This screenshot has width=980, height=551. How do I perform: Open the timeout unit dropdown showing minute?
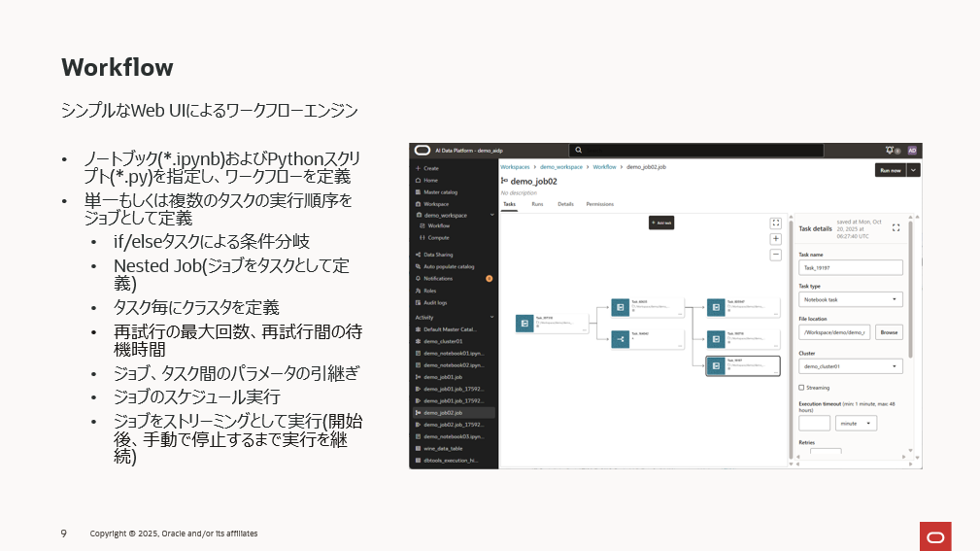[x=857, y=424]
